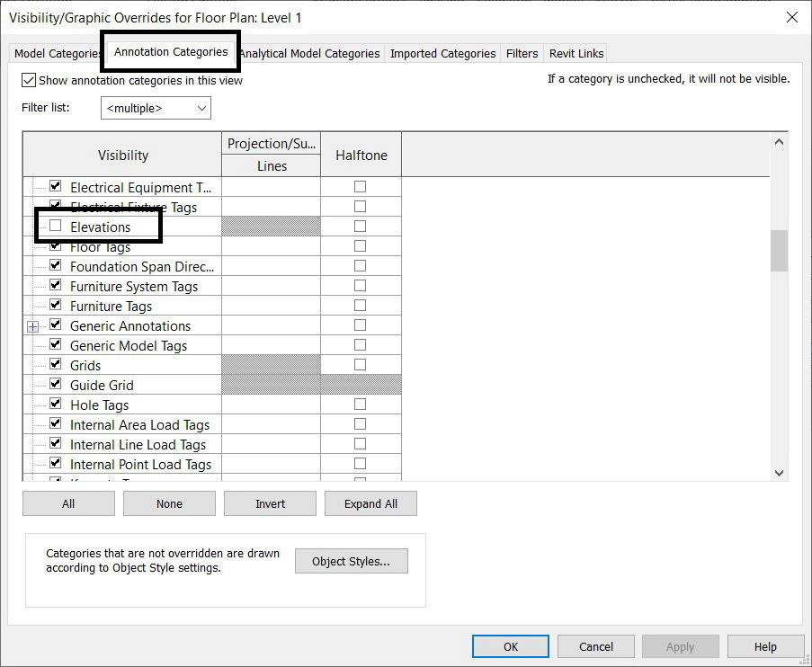Uncheck Generic Annotations visibility checkbox

click(x=56, y=325)
